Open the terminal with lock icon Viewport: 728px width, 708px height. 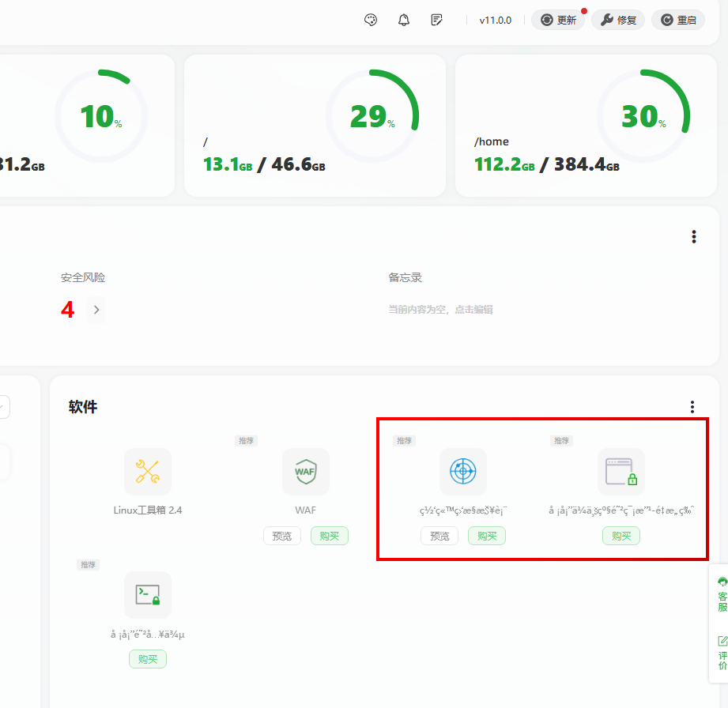tap(148, 595)
